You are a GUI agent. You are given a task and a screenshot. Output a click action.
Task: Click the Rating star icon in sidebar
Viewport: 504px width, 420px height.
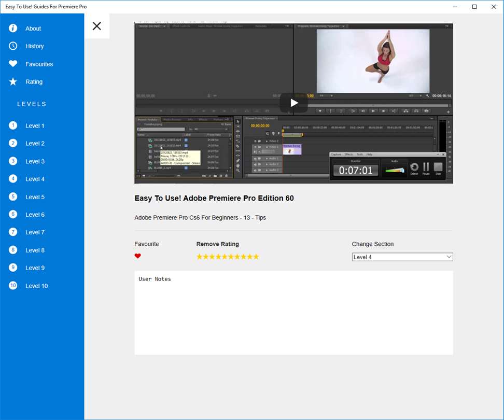coord(13,81)
